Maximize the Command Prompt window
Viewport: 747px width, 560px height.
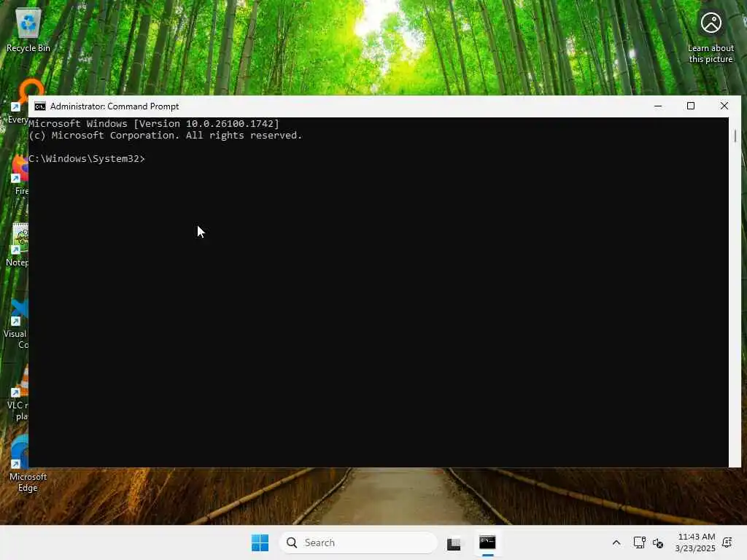coord(691,106)
